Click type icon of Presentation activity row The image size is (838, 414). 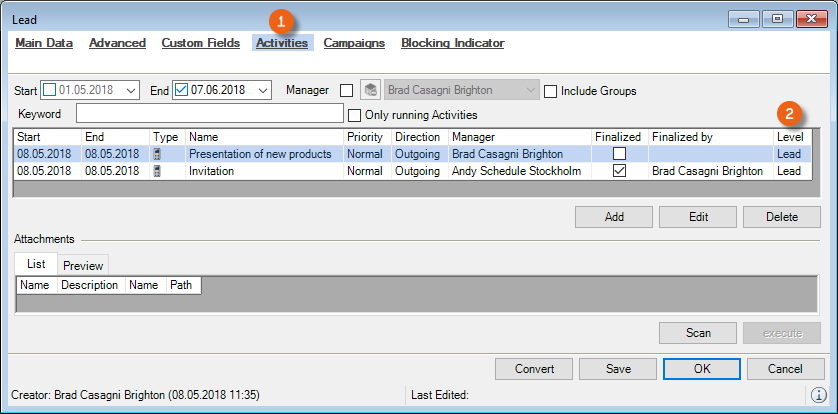pyautogui.click(x=157, y=154)
